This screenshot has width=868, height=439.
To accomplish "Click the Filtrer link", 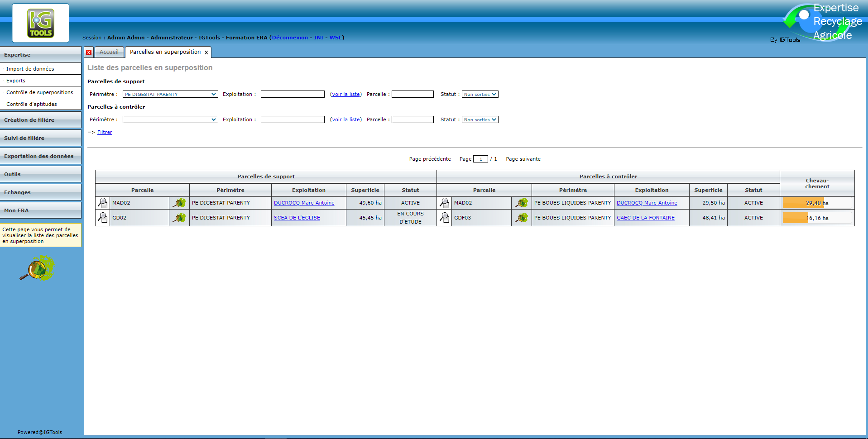I will coord(105,132).
